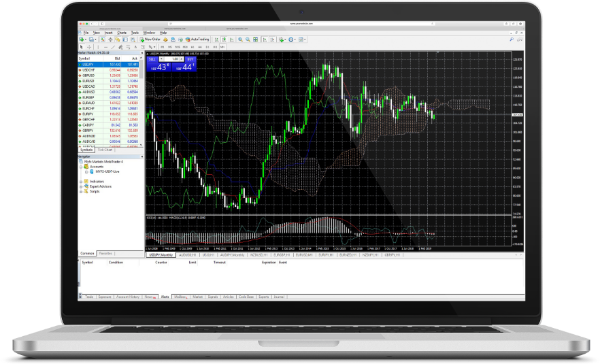Select GBPJPY row in Market Watch
Image resolution: width=600 pixels, height=364 pixels.
109,131
